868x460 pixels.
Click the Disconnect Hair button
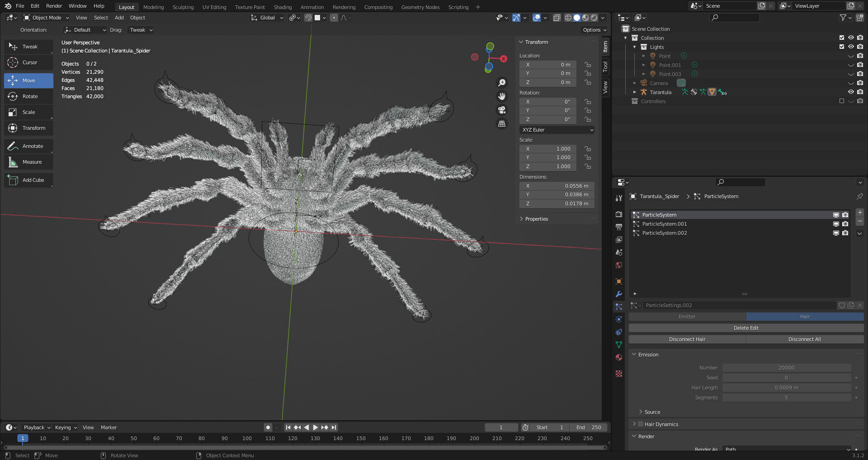[687, 339]
